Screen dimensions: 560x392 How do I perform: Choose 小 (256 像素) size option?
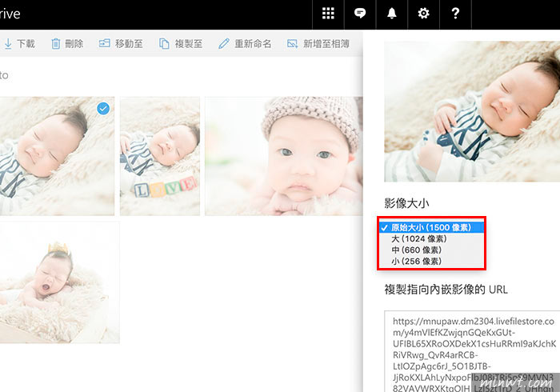pos(431,262)
